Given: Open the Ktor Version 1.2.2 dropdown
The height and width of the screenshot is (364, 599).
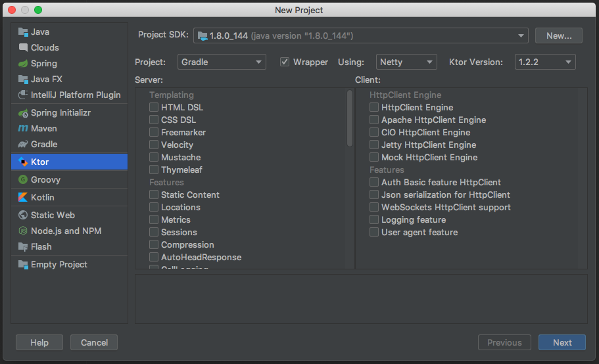Looking at the screenshot, I should point(545,62).
